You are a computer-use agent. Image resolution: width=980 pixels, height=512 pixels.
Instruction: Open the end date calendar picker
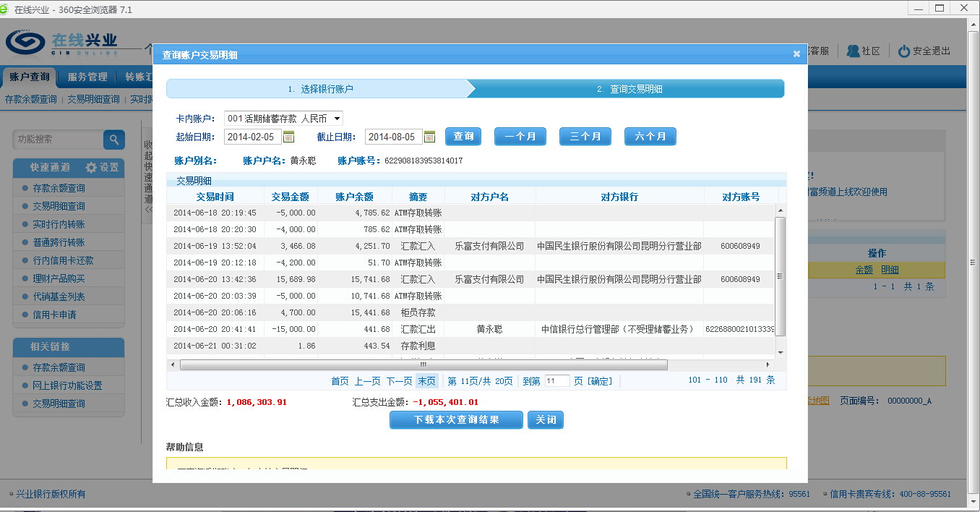[x=429, y=137]
